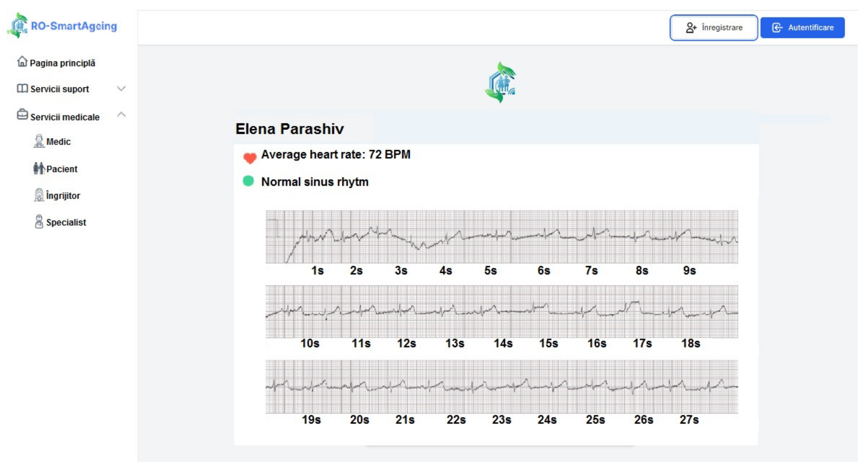This screenshot has height=471, width=868.
Task: Click the doctor icon next to Medic
Action: tap(39, 141)
